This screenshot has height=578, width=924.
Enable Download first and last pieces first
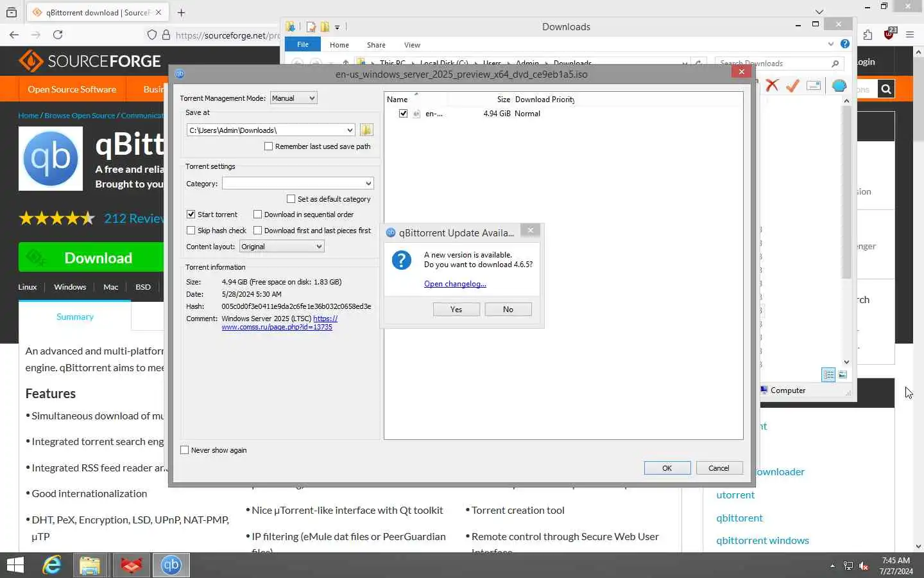[x=257, y=231]
